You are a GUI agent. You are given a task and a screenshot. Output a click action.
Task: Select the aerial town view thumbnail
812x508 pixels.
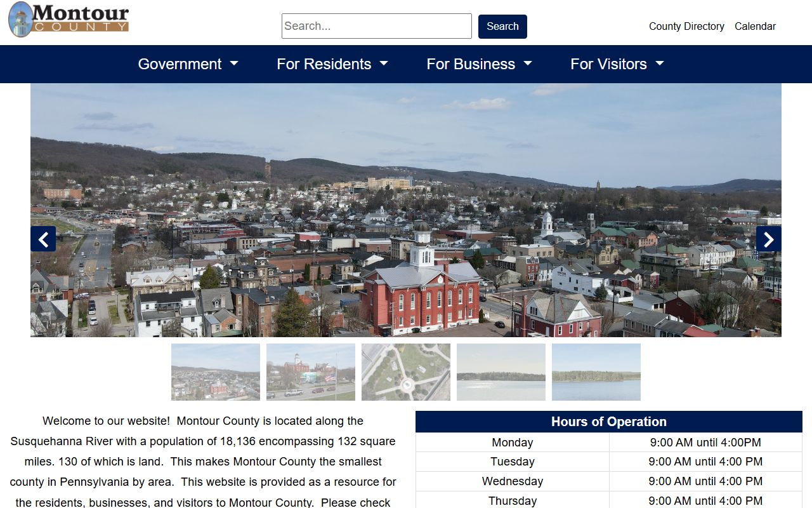[x=216, y=372]
